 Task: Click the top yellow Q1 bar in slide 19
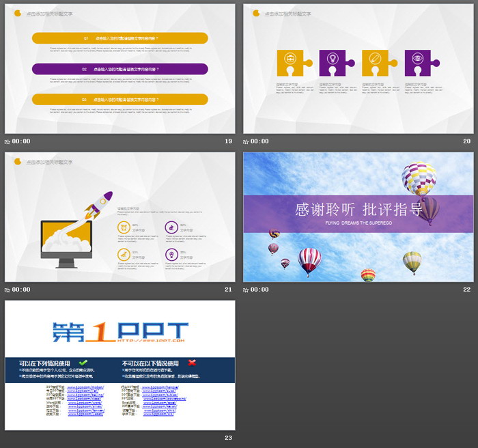(x=120, y=38)
